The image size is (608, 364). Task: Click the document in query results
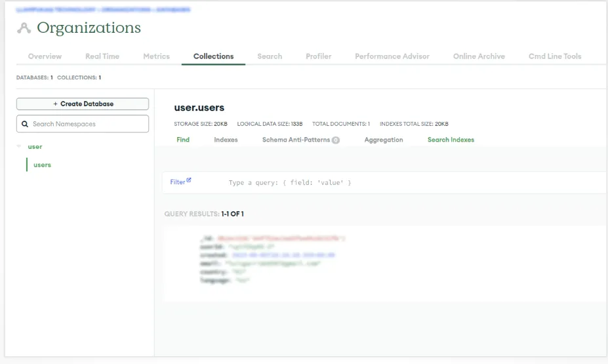[x=328, y=259]
